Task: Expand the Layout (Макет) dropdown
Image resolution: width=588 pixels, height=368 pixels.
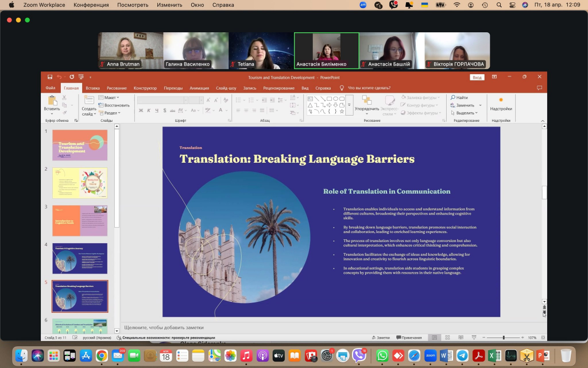Action: pos(110,98)
